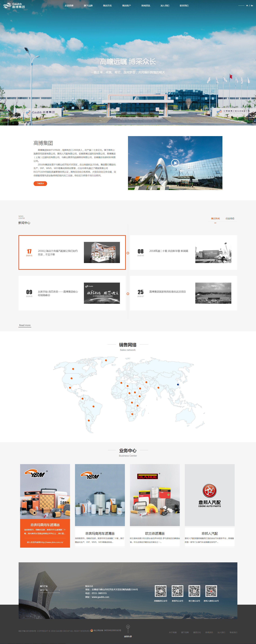The height and width of the screenshot is (644, 256).
Task: Click the 意邦人微信公众号 QR code
Action: (x=211, y=591)
